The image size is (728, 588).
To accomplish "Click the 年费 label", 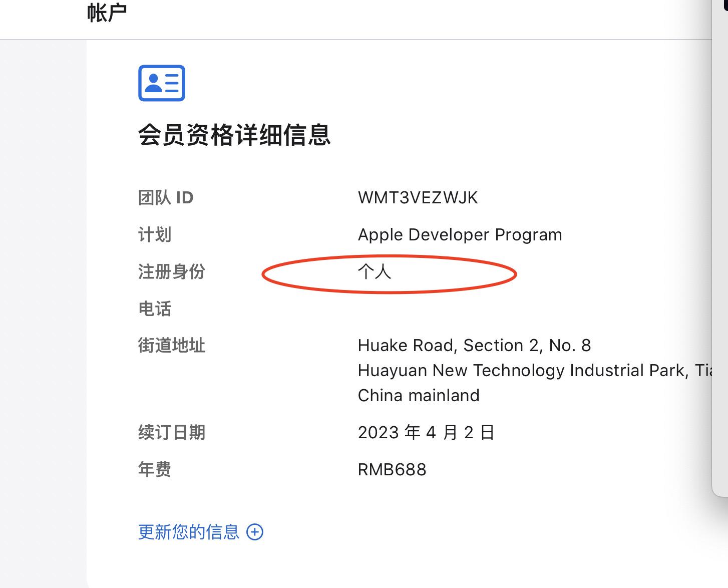I will click(x=155, y=470).
